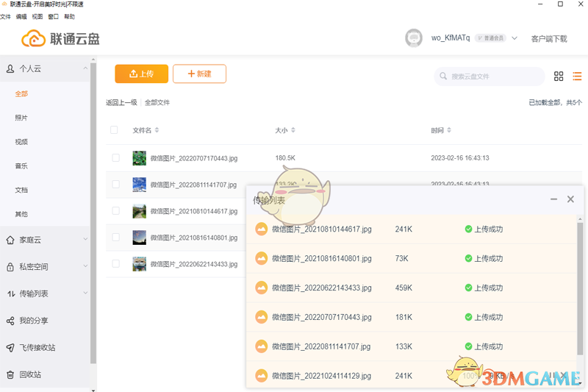Click the 联通云盘 cloud logo icon
The image size is (588, 392).
pos(33,38)
